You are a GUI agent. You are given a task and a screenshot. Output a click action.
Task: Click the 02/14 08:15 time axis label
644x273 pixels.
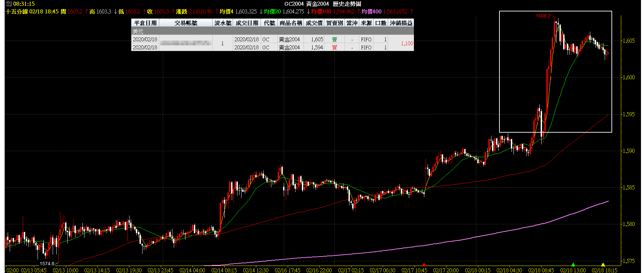[224, 270]
